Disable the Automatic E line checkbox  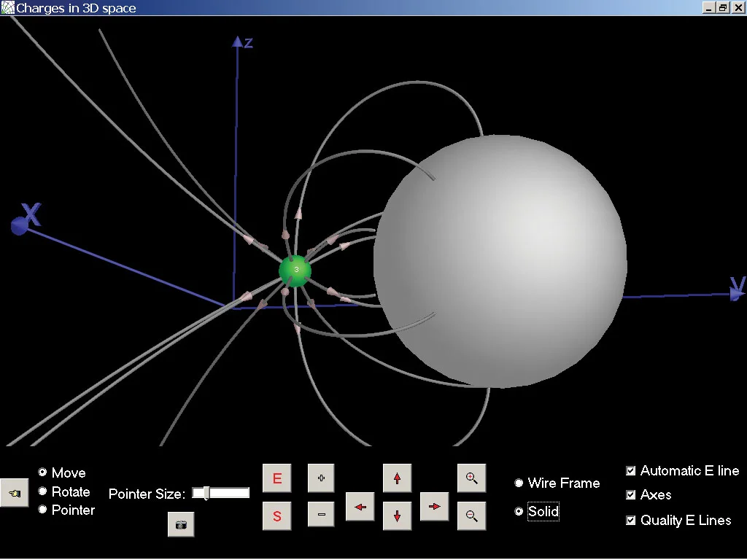coord(630,470)
